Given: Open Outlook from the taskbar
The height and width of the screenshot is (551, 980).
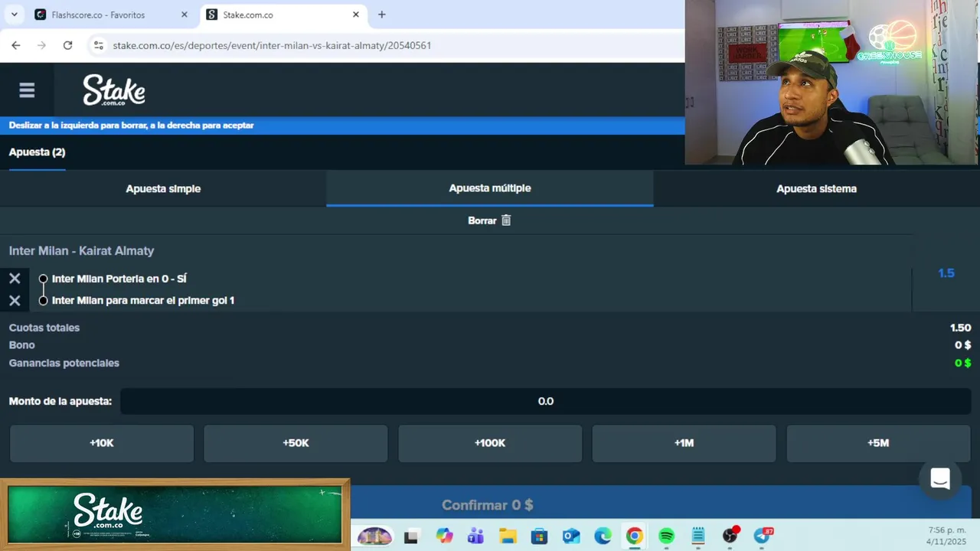Looking at the screenshot, I should (571, 536).
